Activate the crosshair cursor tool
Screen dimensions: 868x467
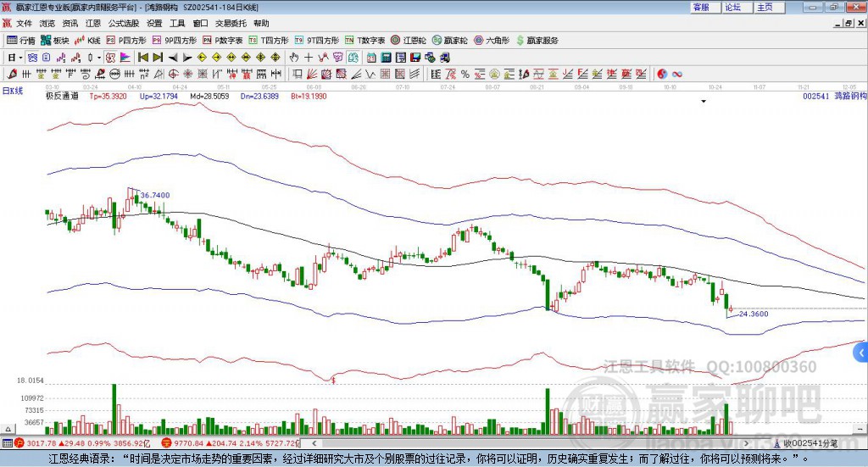309,58
